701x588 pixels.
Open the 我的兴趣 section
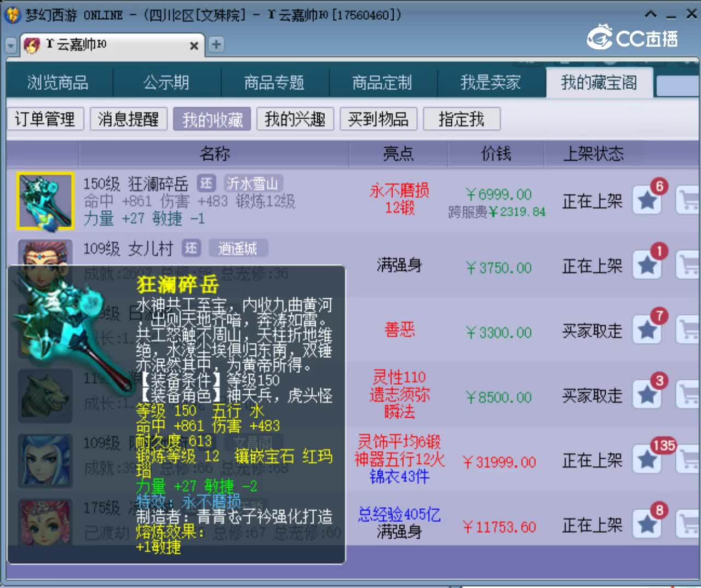coord(295,119)
